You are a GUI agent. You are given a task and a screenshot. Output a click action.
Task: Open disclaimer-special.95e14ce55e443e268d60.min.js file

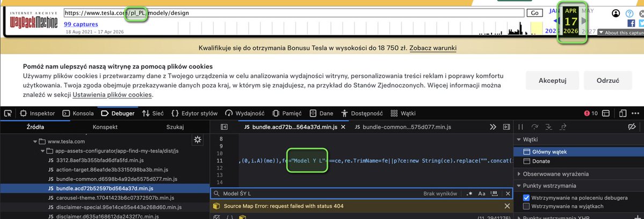tap(114, 207)
